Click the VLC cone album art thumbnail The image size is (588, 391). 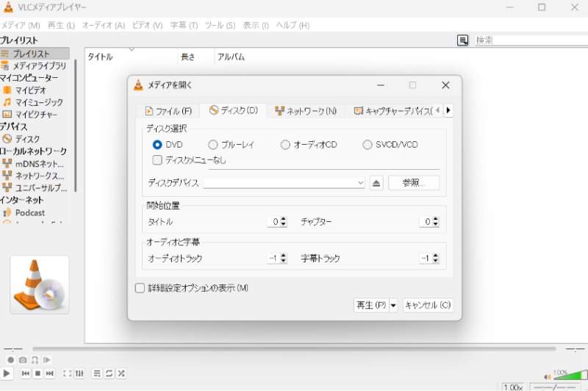click(40, 285)
